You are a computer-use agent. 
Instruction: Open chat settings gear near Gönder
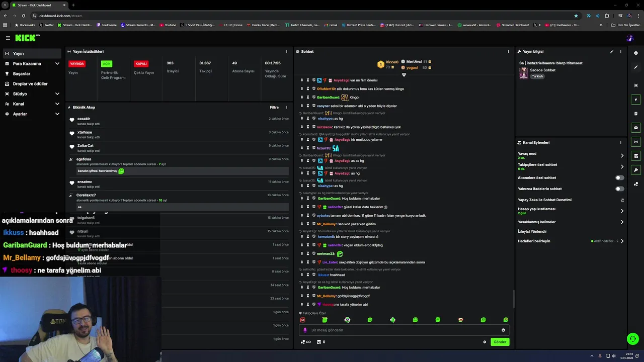click(485, 342)
